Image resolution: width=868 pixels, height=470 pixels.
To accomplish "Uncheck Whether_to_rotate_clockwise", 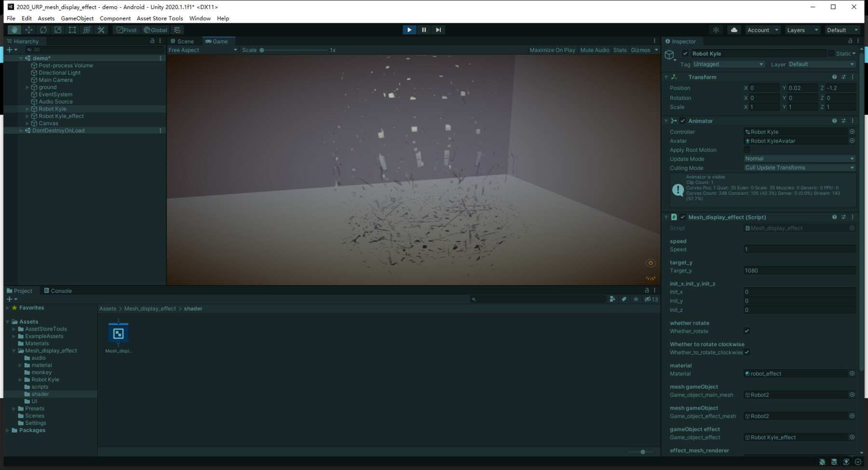I will 747,352.
